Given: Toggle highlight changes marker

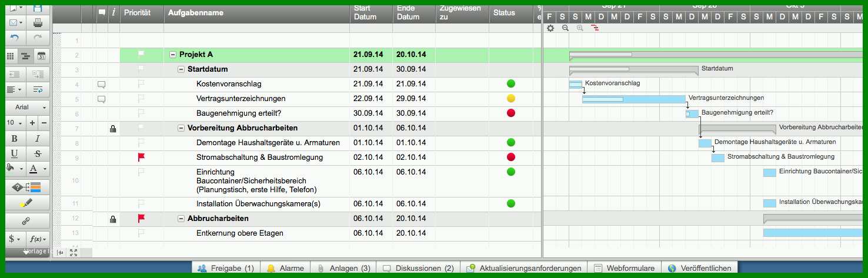Looking at the screenshot, I should (27, 203).
